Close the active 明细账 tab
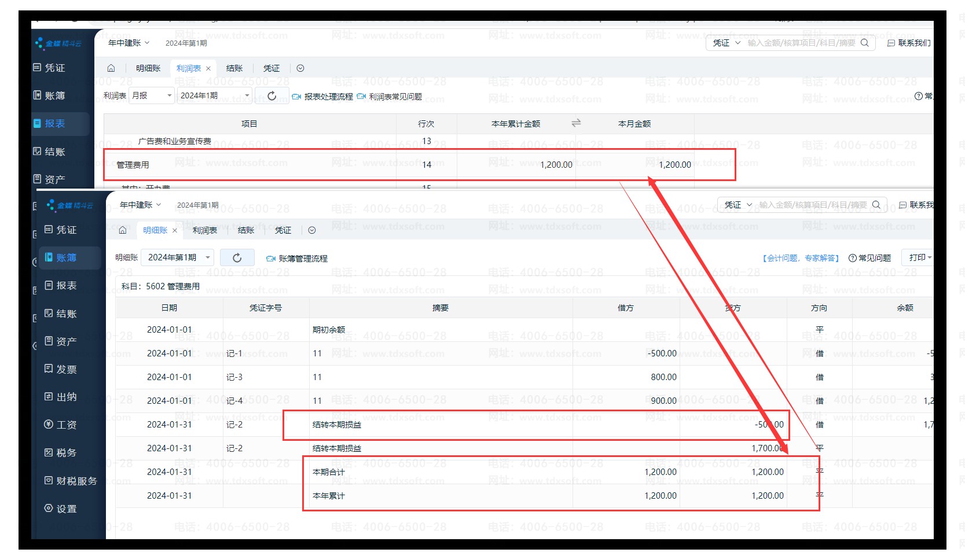Image resolution: width=965 pixels, height=560 pixels. click(x=175, y=231)
